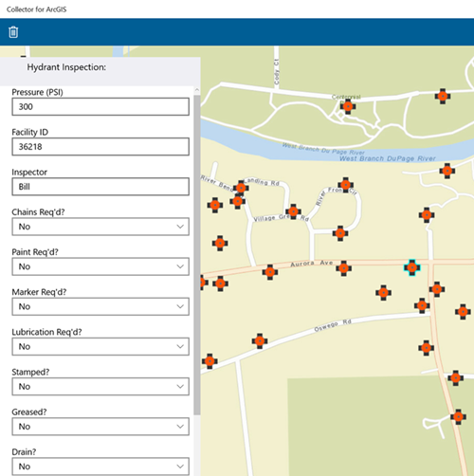Click the Inspector input field
The image size is (474, 476).
tap(100, 187)
